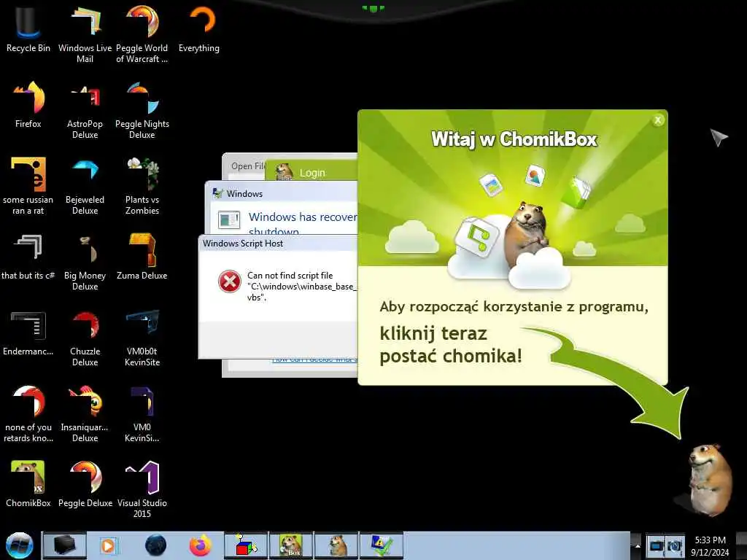Viewport: 747px width, 560px height.
Task: Click the camera icon in system tray
Action: pos(675,545)
